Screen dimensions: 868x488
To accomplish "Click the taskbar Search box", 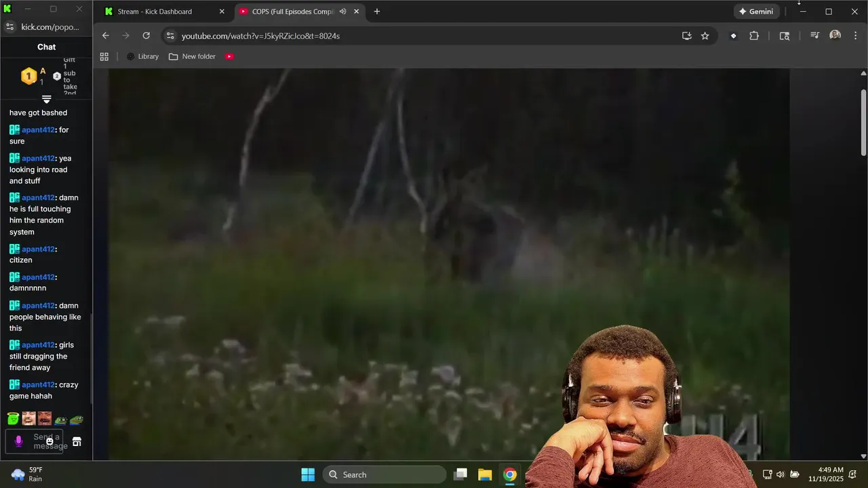I will [384, 474].
